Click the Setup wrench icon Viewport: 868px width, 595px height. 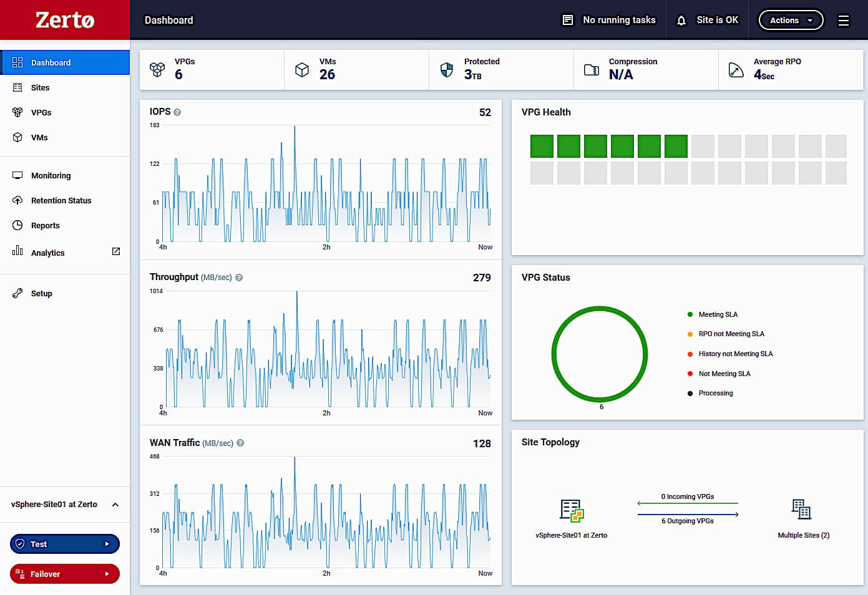[17, 293]
